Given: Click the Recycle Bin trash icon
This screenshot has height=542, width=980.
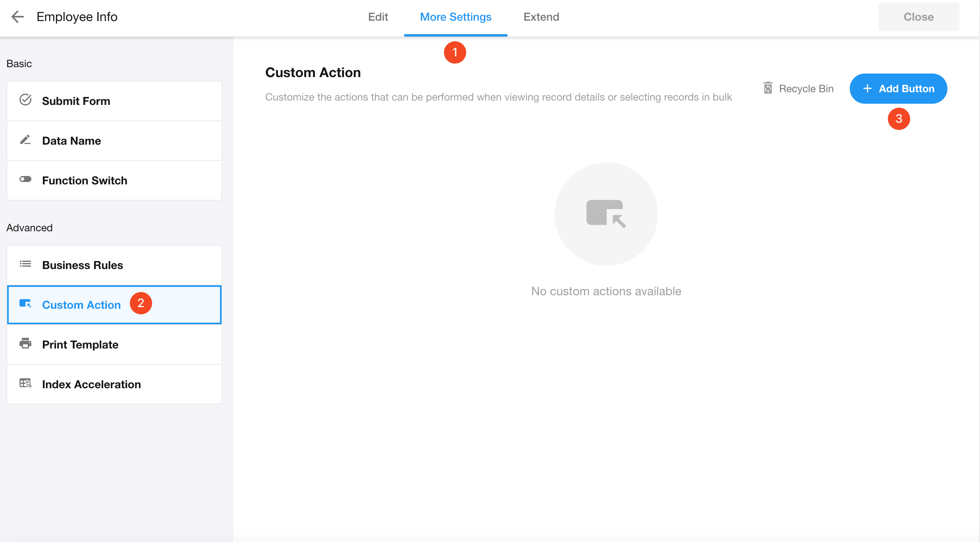Looking at the screenshot, I should [768, 88].
